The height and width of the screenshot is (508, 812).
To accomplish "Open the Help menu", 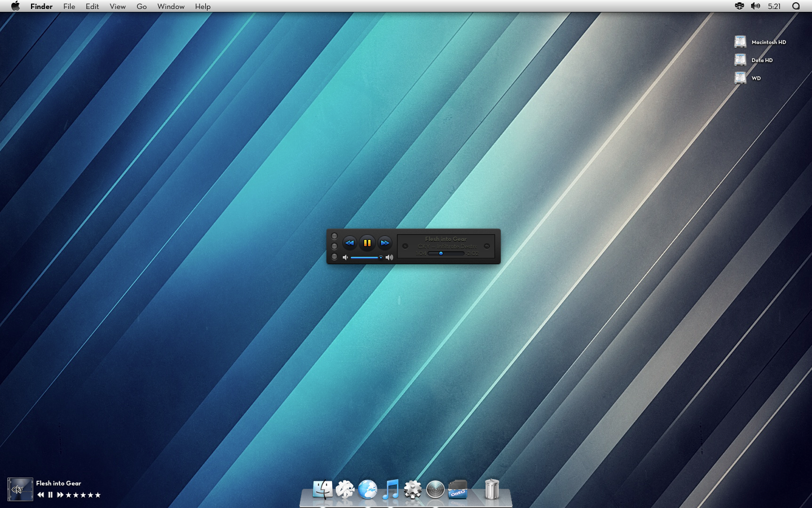I will tap(203, 6).
